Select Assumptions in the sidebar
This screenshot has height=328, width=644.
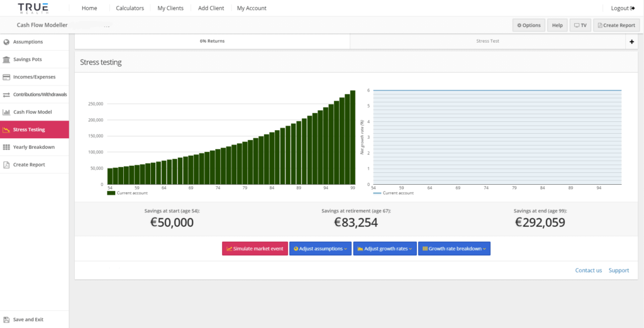[x=35, y=42]
